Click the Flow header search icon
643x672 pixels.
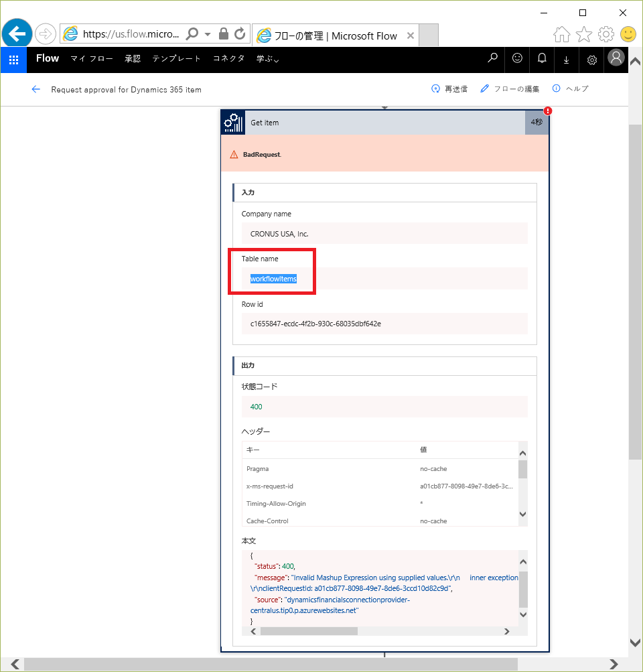click(493, 58)
